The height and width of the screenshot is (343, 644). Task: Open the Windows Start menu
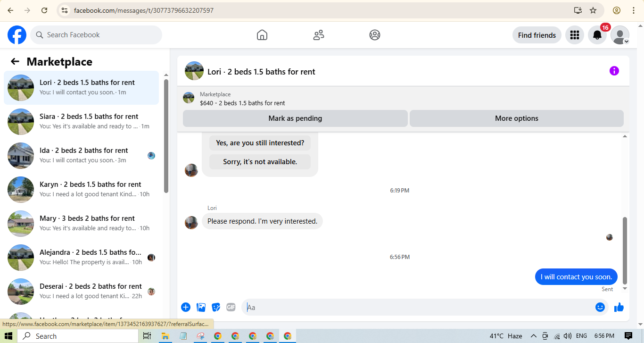click(8, 336)
